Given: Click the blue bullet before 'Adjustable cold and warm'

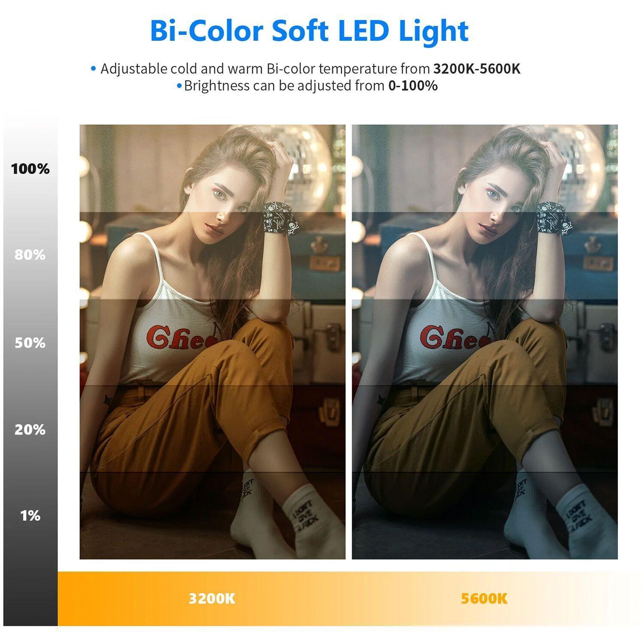Looking at the screenshot, I should 93,69.
